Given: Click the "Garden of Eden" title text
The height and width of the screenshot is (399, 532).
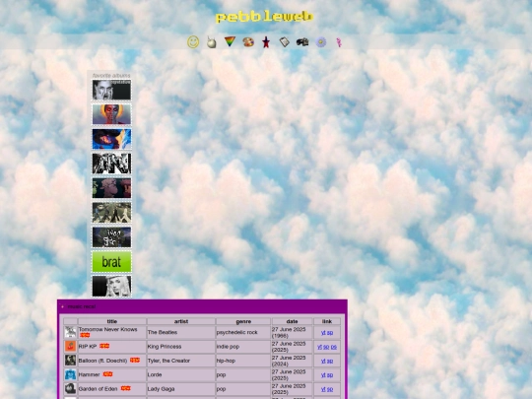Looking at the screenshot, I should 99,389.
